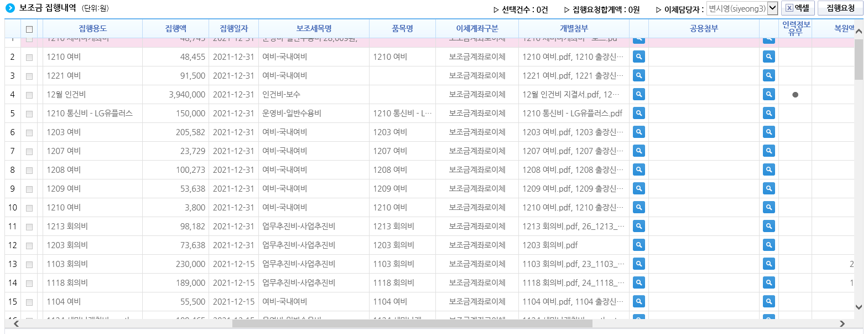This screenshot has height=334, width=868.
Task: Sort by 집행일자 column header
Action: 233,28
